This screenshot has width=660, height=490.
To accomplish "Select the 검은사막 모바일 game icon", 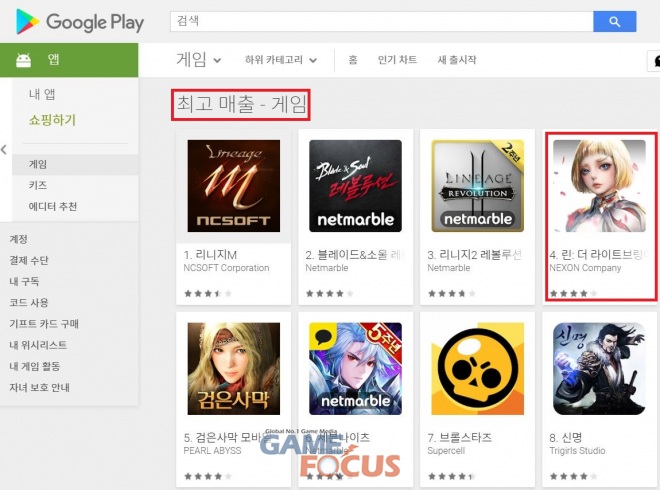I will [x=234, y=369].
